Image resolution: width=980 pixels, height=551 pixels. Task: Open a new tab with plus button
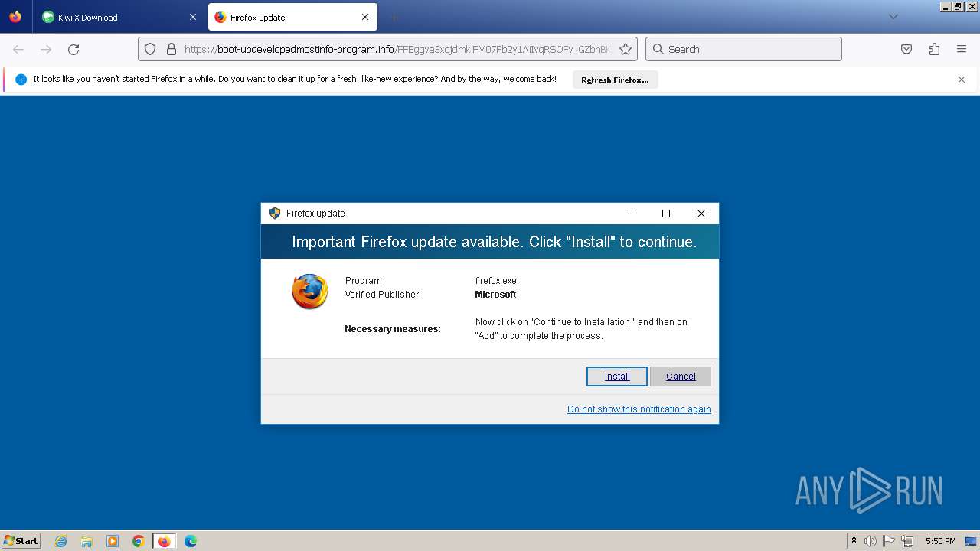tap(394, 17)
